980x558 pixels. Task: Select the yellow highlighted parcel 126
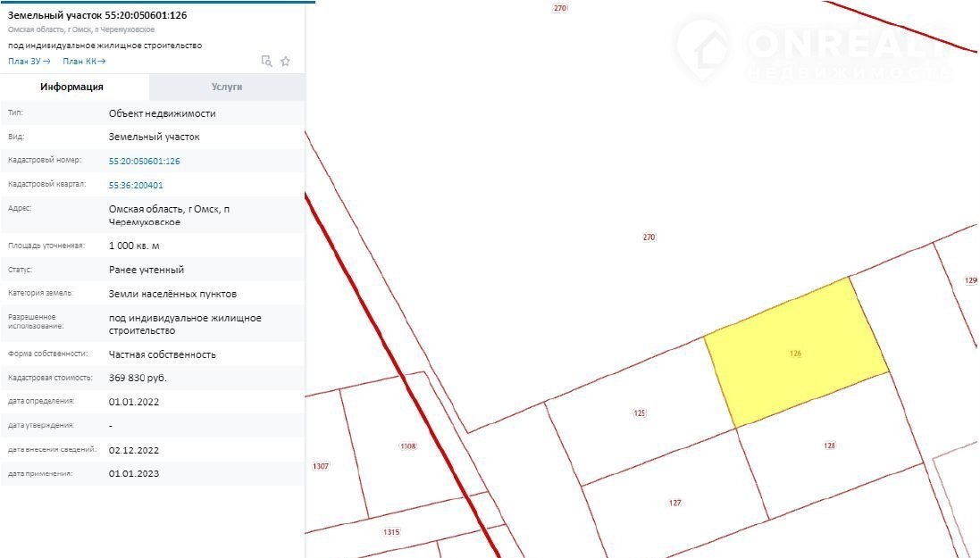tap(795, 354)
